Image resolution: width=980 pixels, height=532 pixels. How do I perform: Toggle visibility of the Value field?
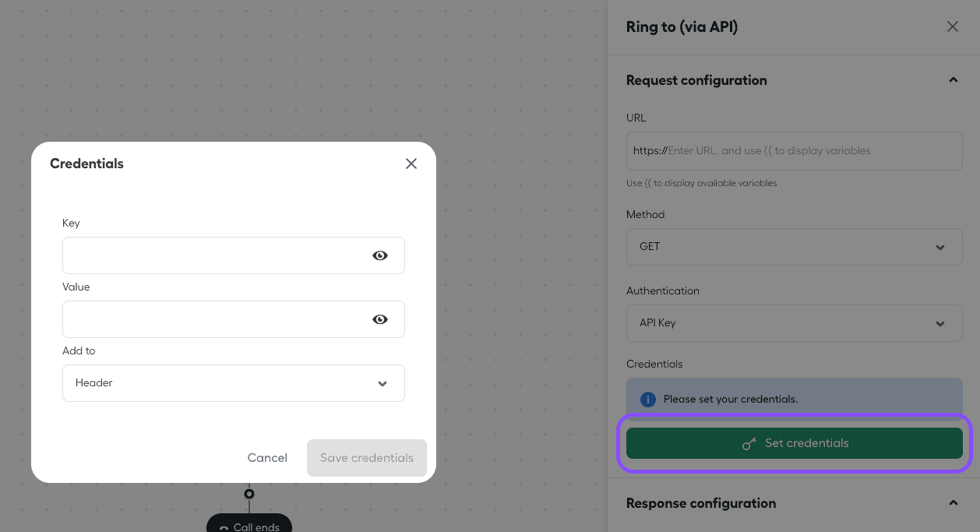[x=380, y=319]
